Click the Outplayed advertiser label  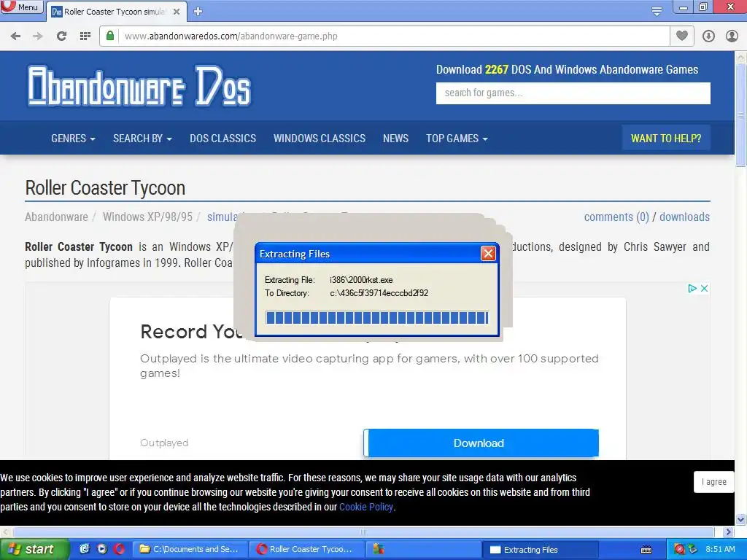tap(164, 443)
